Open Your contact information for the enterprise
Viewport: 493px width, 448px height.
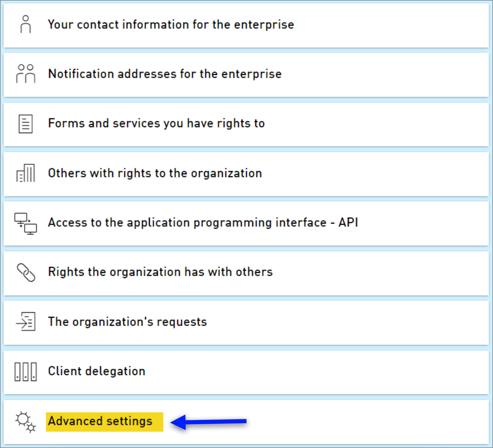point(170,25)
